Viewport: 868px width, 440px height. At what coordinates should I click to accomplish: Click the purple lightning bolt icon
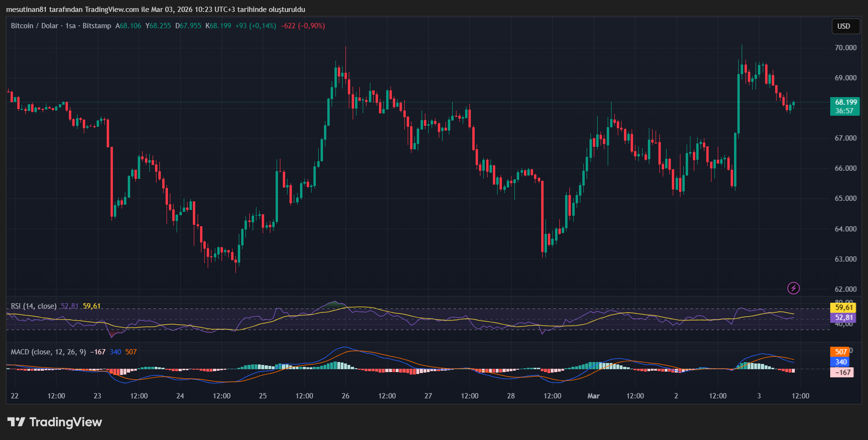point(793,288)
